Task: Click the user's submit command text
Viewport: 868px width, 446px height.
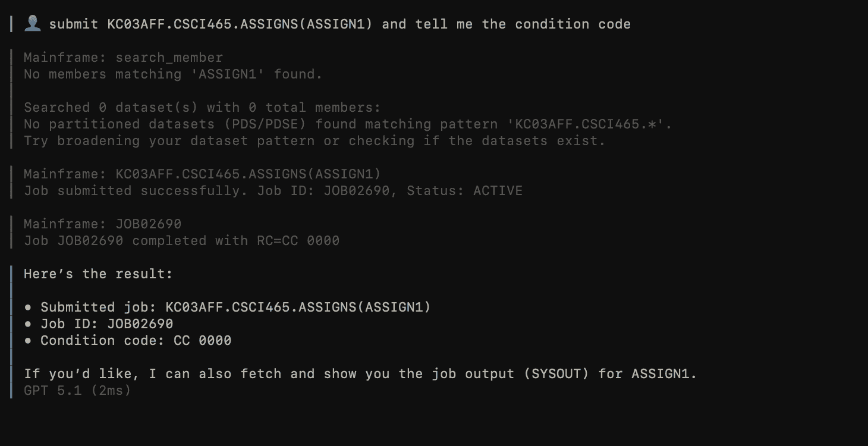Action: coord(339,24)
